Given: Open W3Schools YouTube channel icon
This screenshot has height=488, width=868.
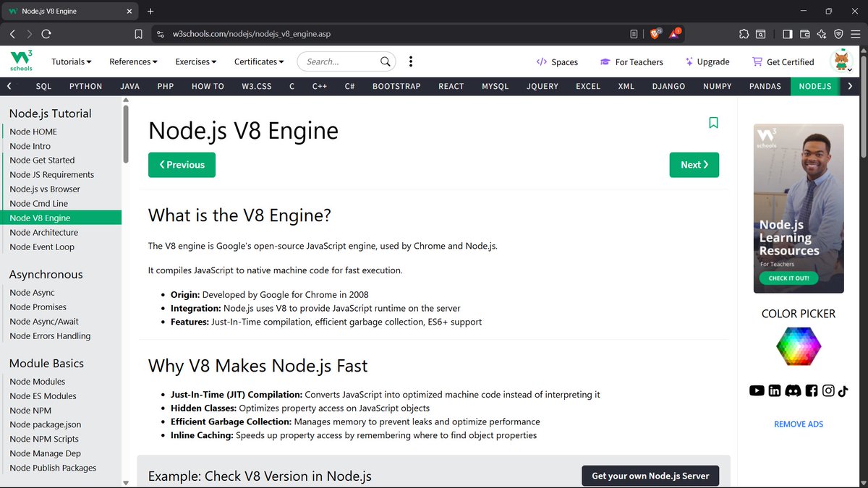Looking at the screenshot, I should pos(757,390).
